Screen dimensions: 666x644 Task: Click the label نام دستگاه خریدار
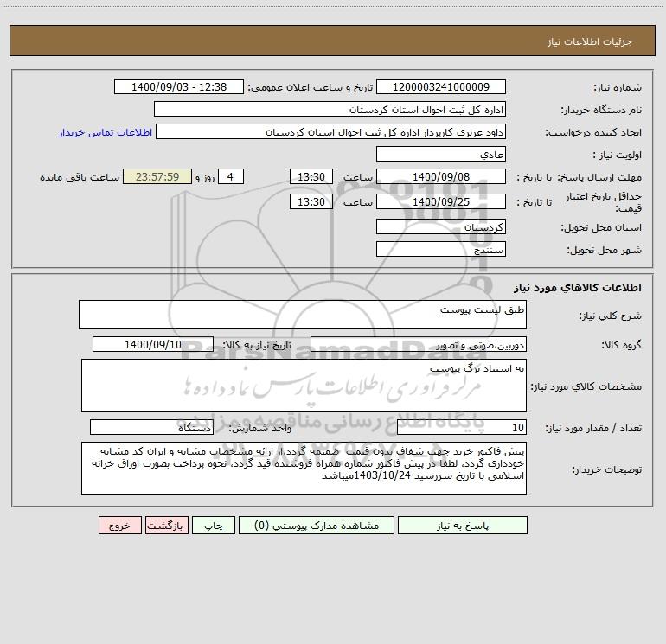pyautogui.click(x=601, y=110)
